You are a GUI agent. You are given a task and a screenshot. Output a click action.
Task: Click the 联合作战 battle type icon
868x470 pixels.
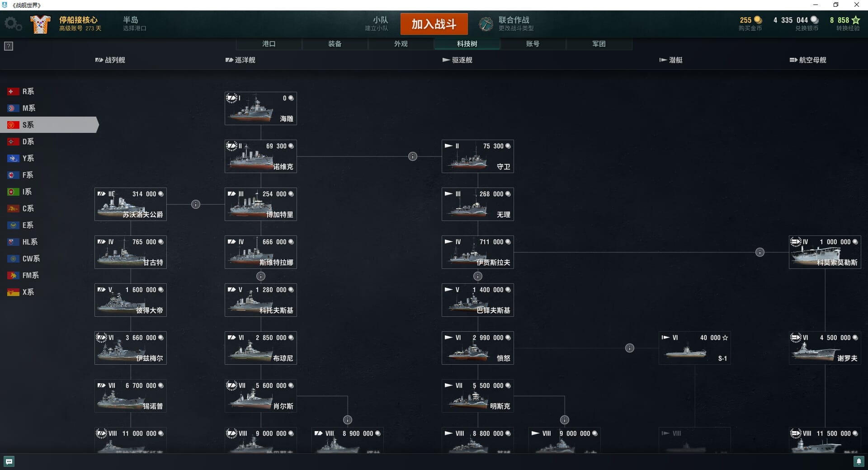click(486, 24)
